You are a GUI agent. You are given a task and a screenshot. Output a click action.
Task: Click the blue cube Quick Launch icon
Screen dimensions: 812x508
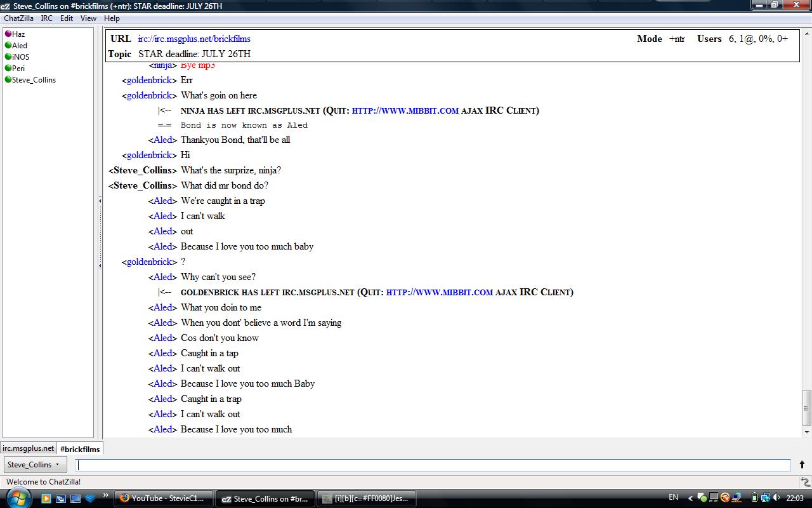point(90,498)
